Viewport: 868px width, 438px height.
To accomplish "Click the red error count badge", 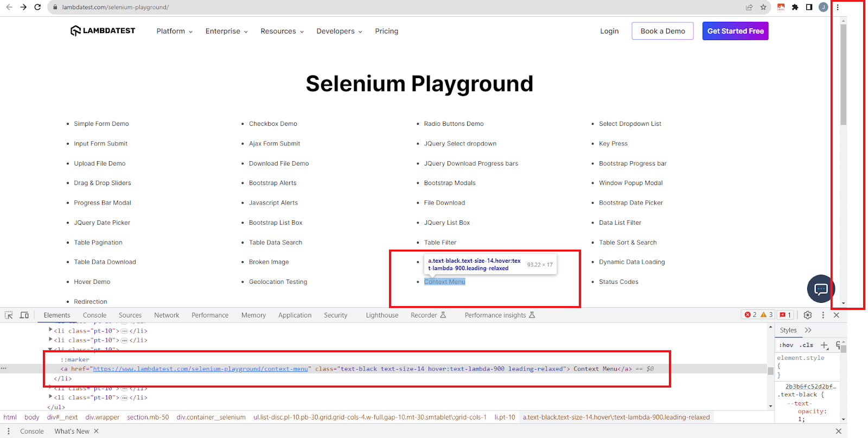I will (x=750, y=315).
